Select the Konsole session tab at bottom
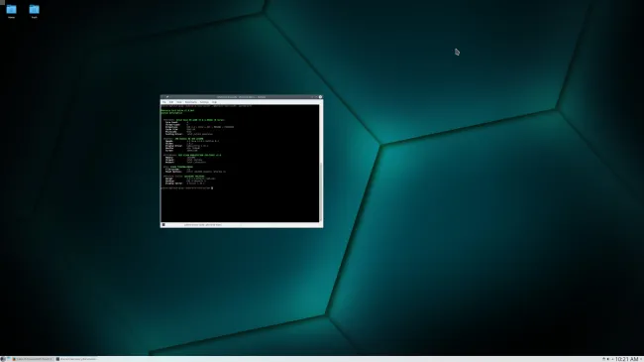 (202, 225)
